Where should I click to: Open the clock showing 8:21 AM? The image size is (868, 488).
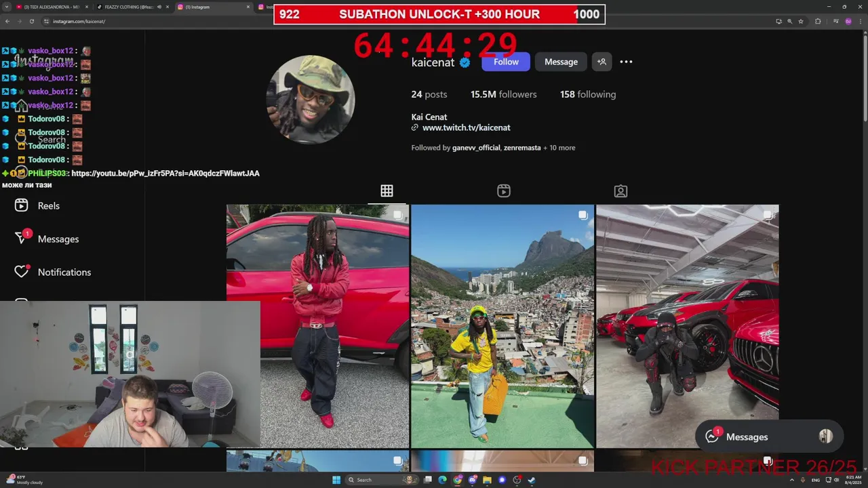pyautogui.click(x=852, y=480)
